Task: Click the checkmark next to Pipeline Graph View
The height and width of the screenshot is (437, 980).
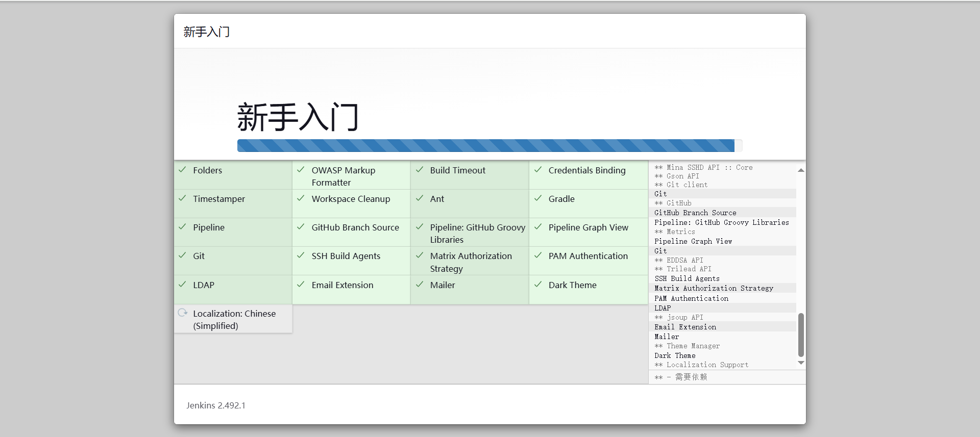Action: pos(538,227)
